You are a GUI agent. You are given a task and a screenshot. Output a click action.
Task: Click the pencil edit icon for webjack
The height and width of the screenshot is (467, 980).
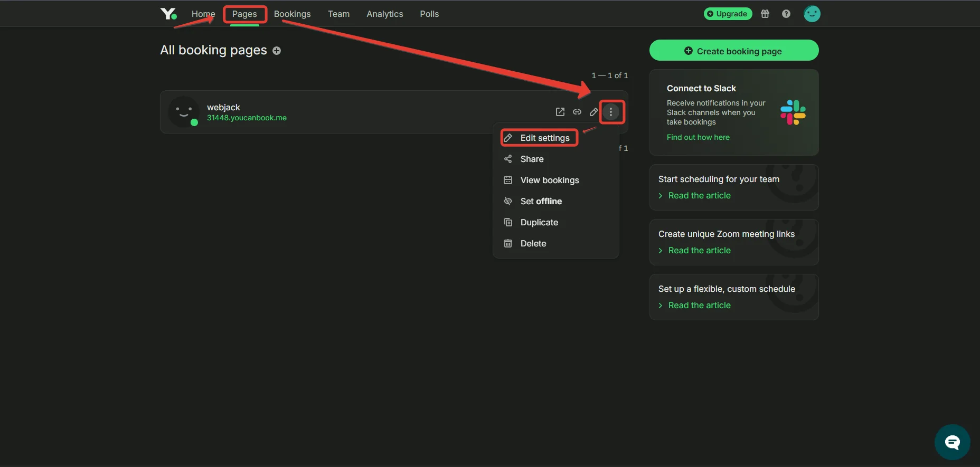594,112
